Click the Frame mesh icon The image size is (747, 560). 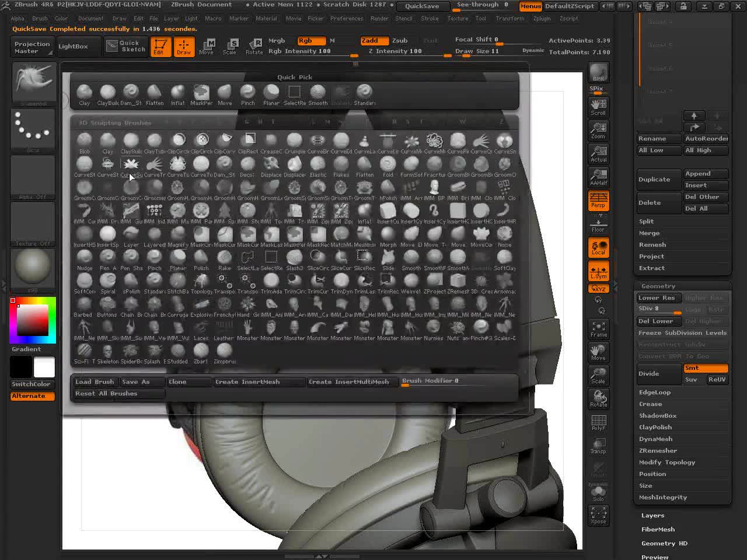[598, 330]
